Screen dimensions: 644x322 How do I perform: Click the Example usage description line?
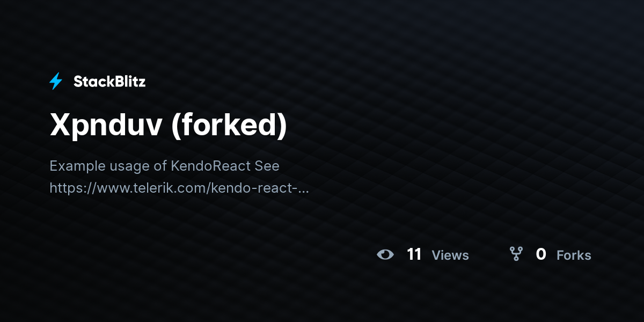(x=164, y=166)
